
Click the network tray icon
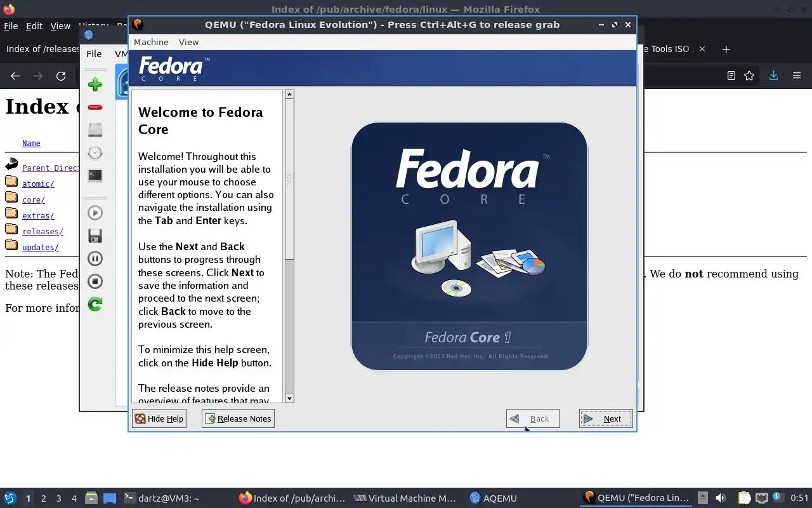761,498
